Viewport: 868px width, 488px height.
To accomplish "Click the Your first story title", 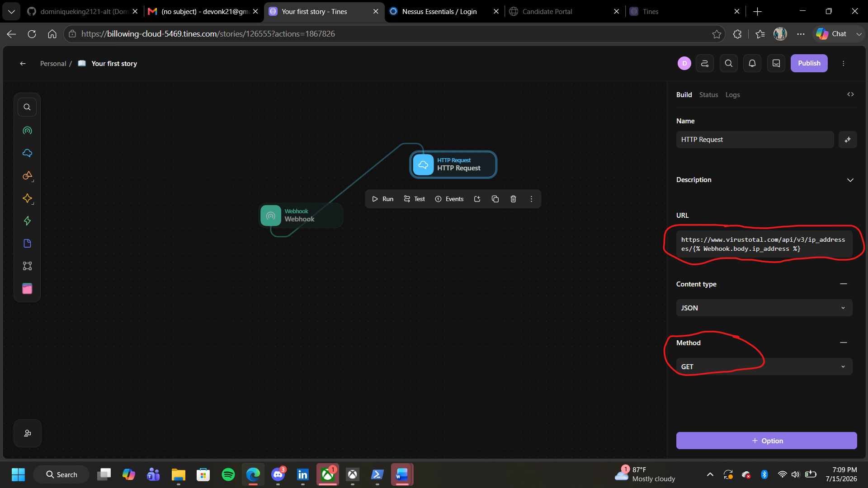I will (x=114, y=64).
